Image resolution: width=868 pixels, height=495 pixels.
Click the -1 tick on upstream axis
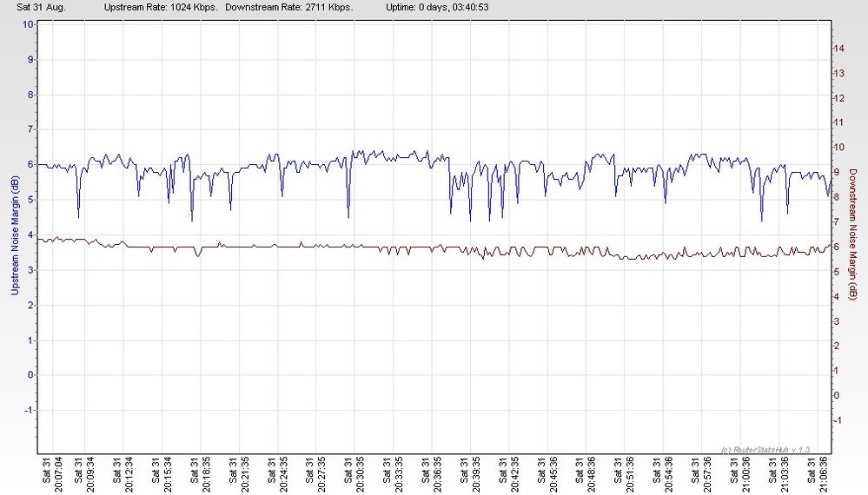tap(29, 411)
